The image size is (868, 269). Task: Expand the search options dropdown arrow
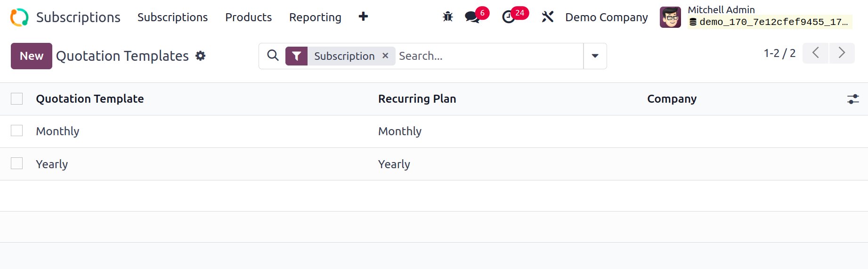tap(595, 56)
